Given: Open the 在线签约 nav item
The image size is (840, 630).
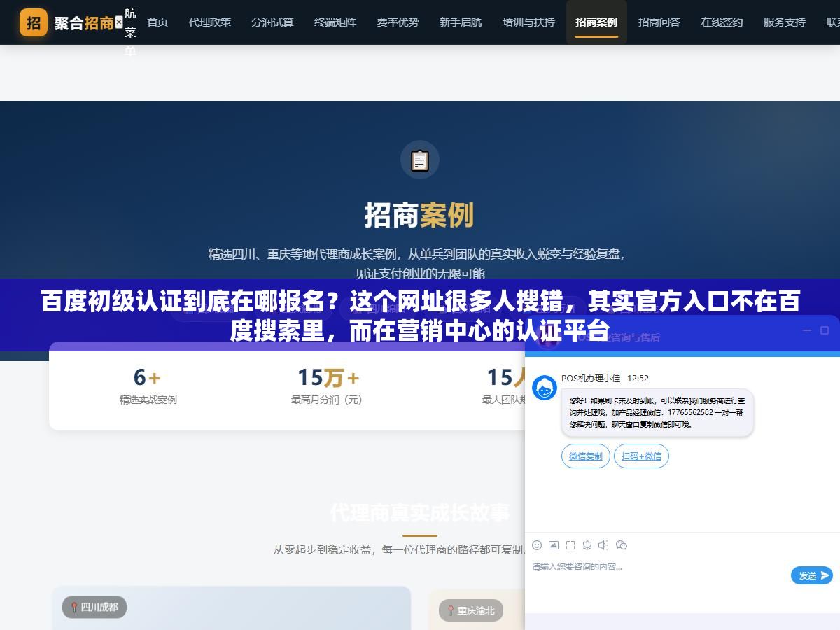Looking at the screenshot, I should (722, 22).
